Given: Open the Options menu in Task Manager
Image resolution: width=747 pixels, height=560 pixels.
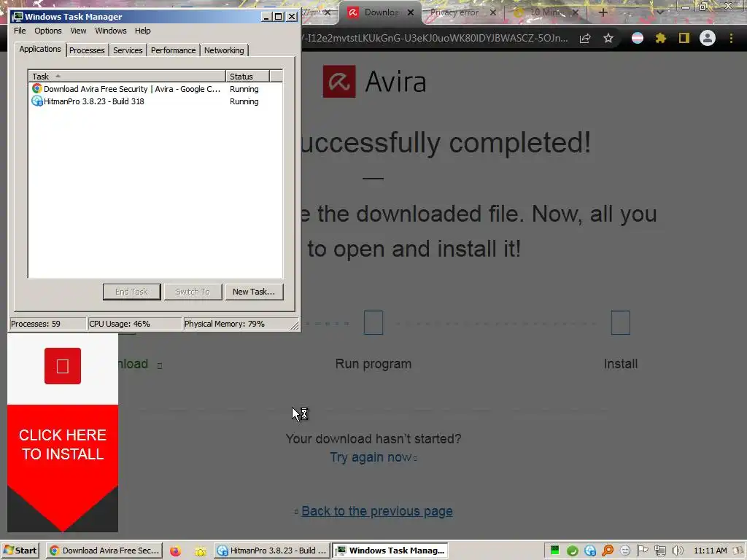Looking at the screenshot, I should (x=47, y=31).
